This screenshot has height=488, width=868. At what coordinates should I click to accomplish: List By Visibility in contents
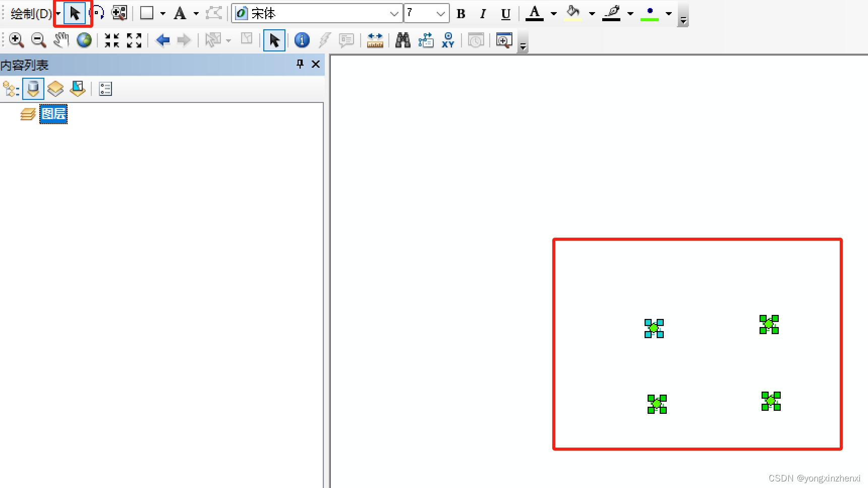(55, 89)
